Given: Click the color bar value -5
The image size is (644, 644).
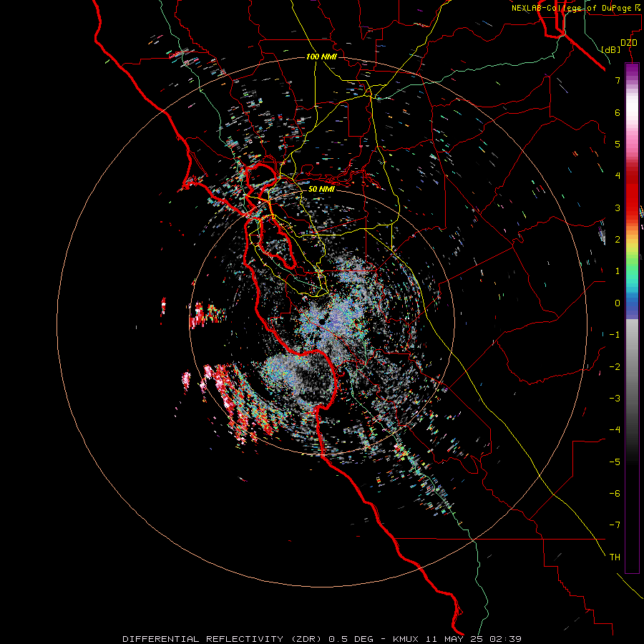Looking at the screenshot, I should [x=615, y=462].
